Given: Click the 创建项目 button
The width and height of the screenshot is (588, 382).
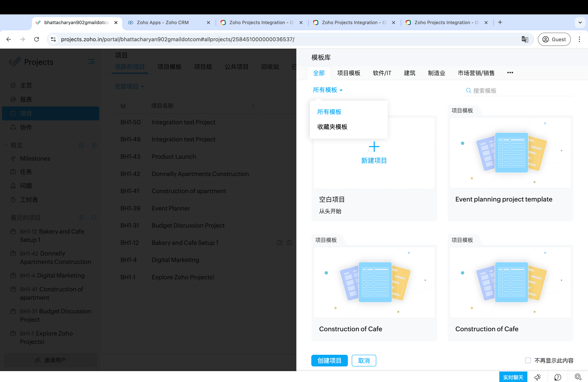Looking at the screenshot, I should click(x=329, y=360).
